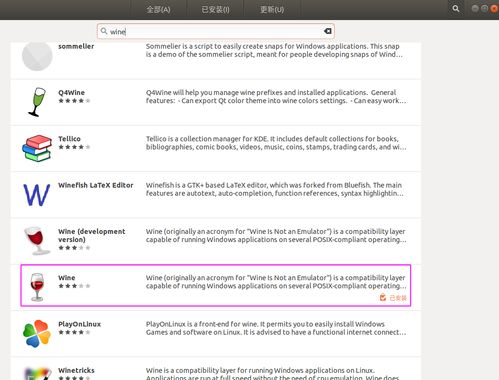Viewport: 499px width, 380px height.
Task: Select the Winetricks app name
Action: coord(76,370)
